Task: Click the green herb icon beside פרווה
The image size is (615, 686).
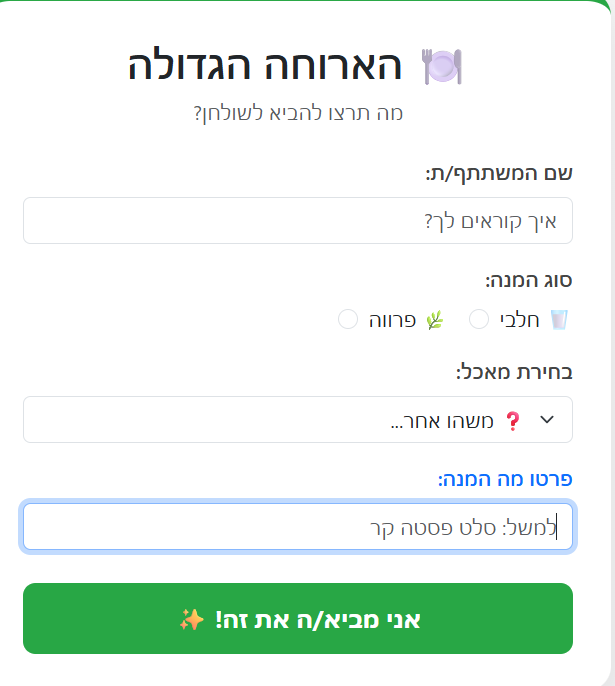Action: pos(434,320)
